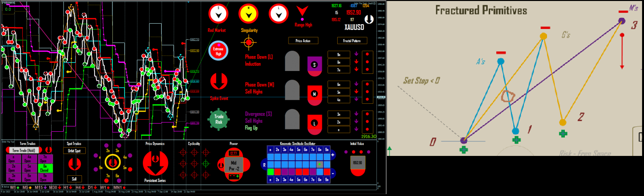Click the red M shield icon

(x=315, y=96)
